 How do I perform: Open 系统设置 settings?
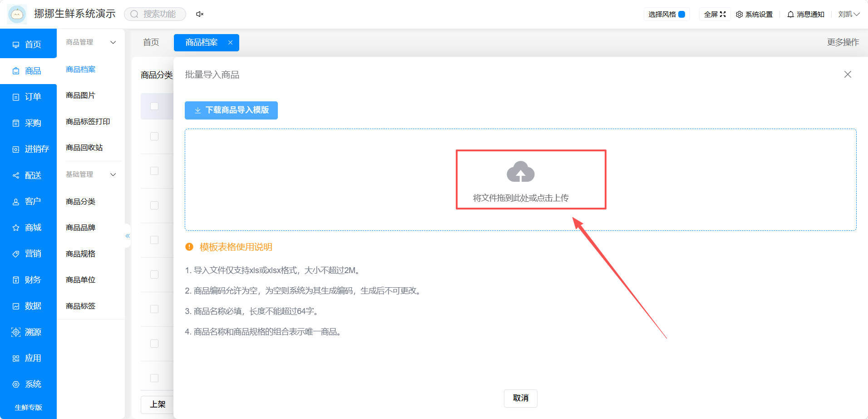[754, 15]
